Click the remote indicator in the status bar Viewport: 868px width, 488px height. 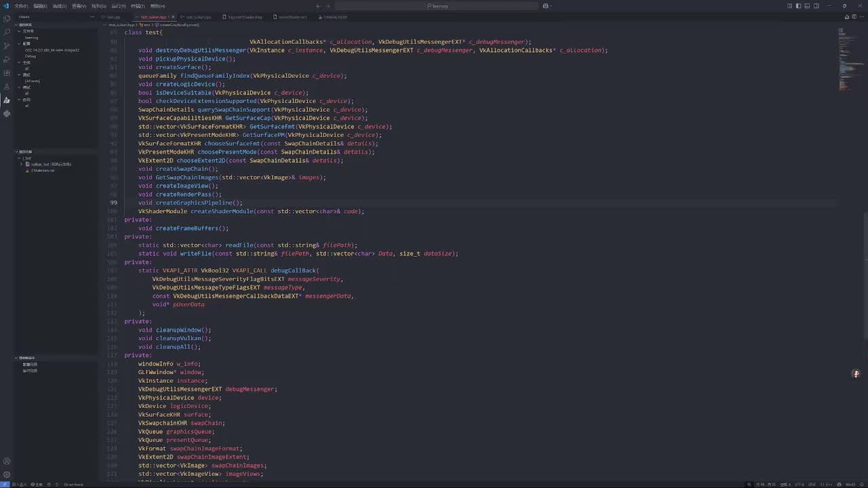tap(5, 485)
